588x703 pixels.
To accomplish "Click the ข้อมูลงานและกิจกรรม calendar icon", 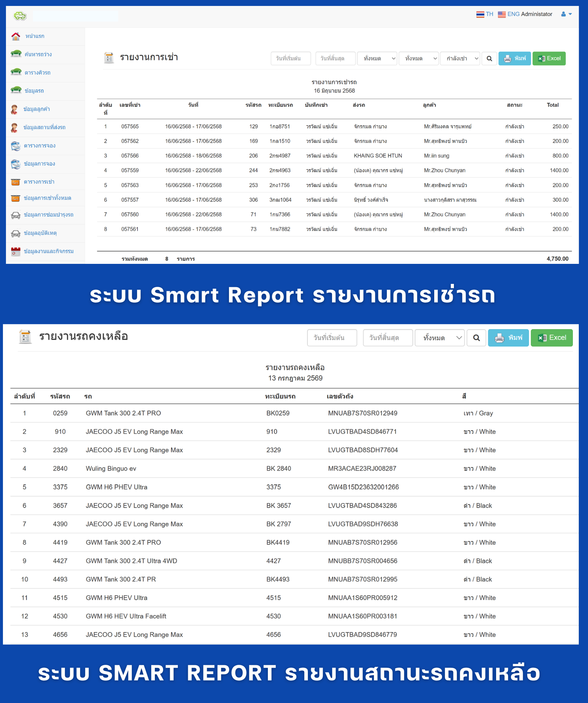I will click(16, 251).
